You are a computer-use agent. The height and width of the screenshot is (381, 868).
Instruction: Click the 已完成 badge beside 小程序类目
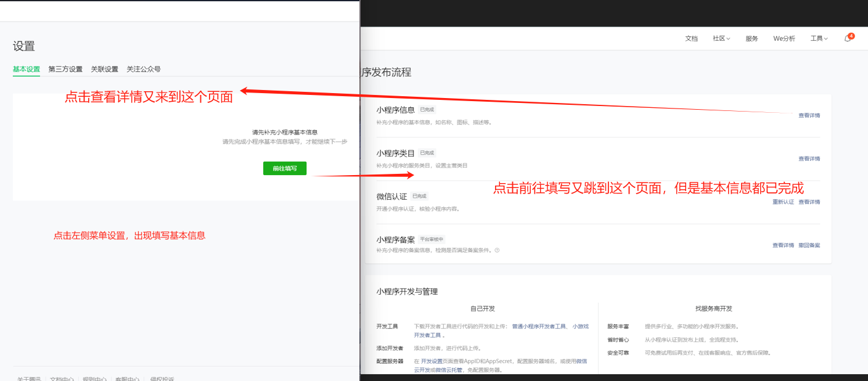coord(427,152)
